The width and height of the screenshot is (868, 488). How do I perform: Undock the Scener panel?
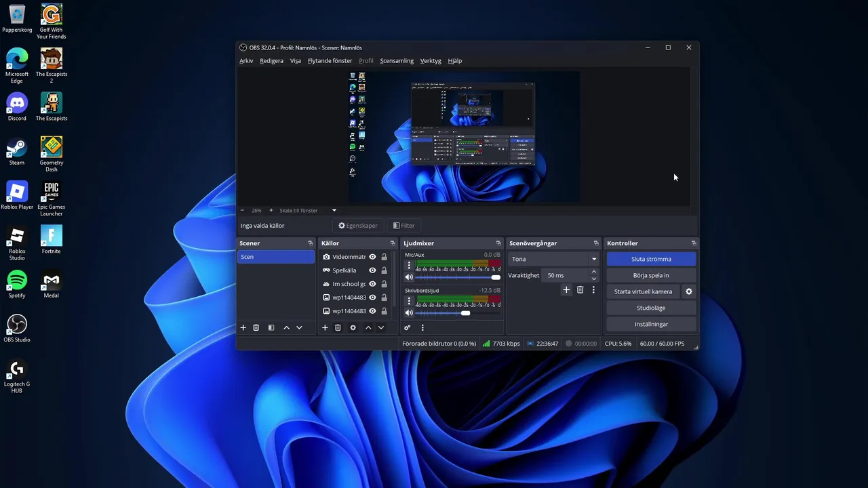[x=311, y=243]
